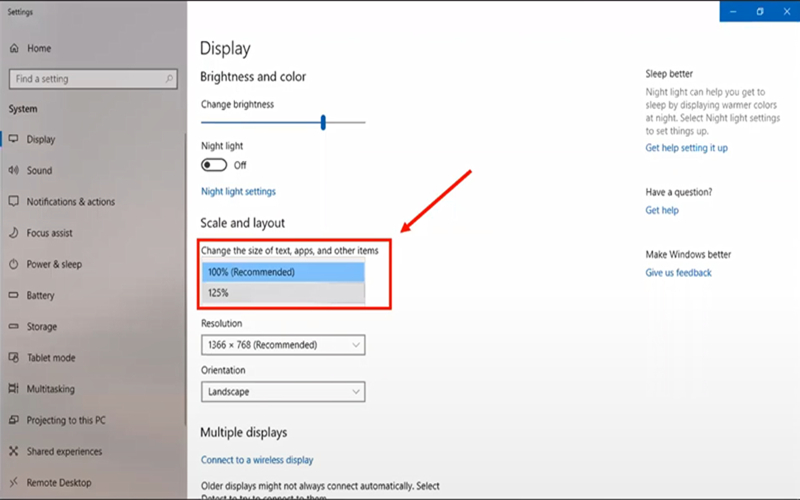Click the Storage drive icon

(14, 327)
